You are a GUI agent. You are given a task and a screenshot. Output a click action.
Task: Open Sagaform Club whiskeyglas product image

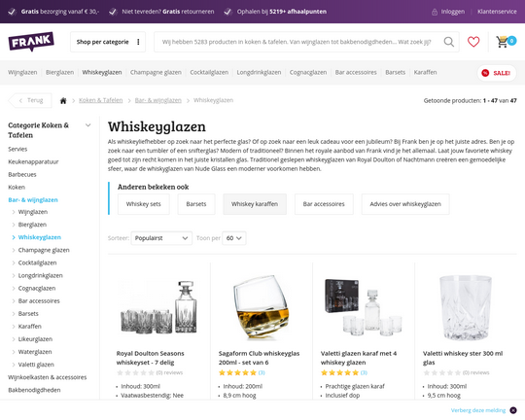[x=262, y=307]
